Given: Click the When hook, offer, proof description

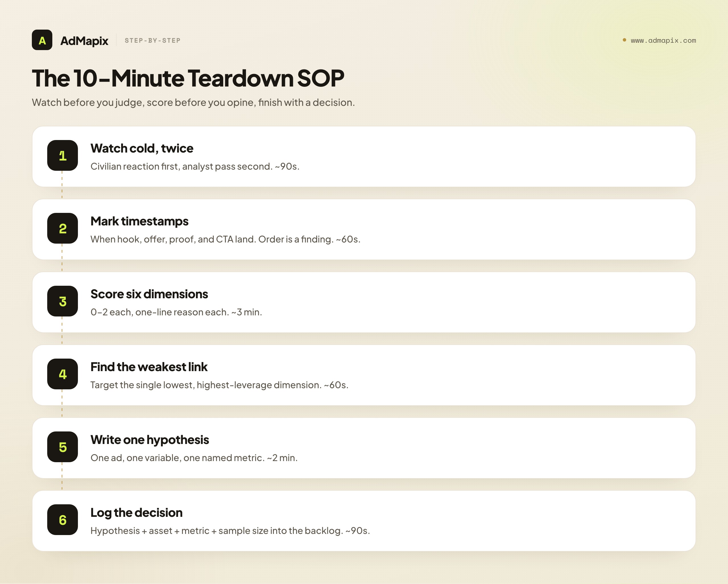Looking at the screenshot, I should [x=225, y=239].
